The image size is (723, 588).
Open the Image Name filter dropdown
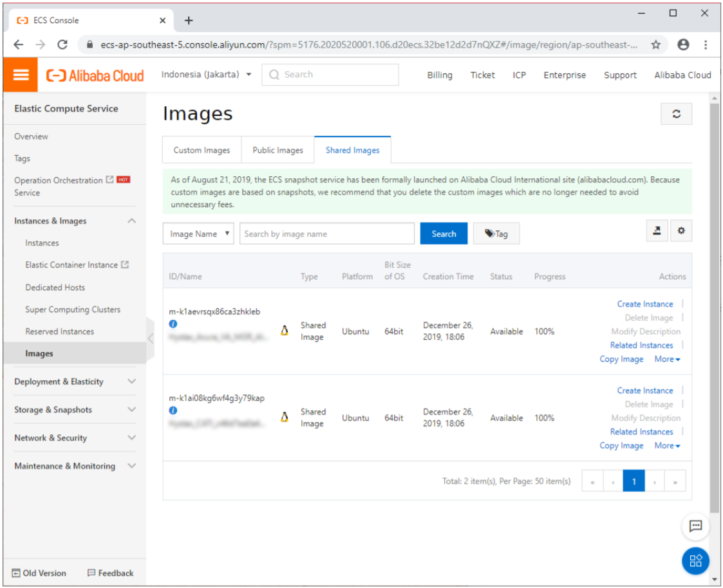click(198, 234)
